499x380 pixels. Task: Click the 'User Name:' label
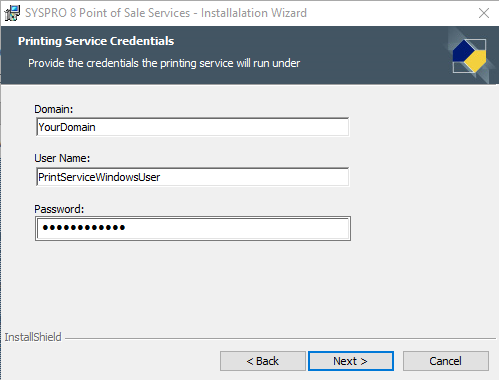(x=62, y=158)
